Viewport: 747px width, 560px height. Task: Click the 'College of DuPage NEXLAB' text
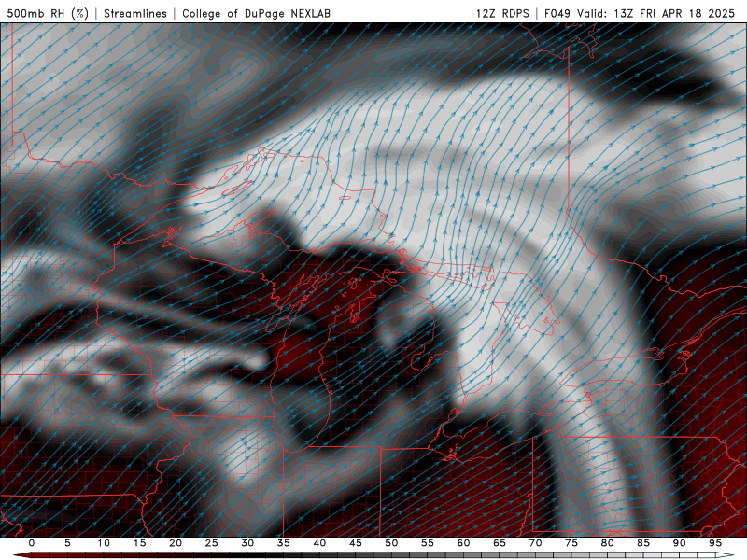click(256, 13)
